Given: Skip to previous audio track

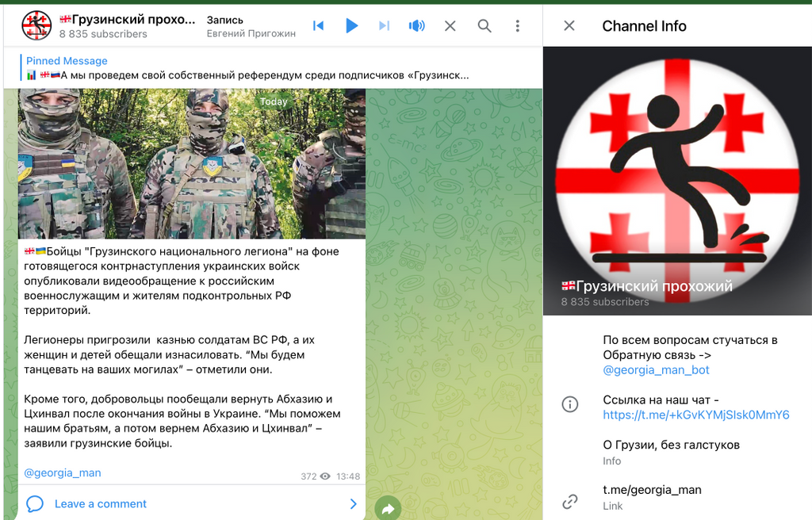Looking at the screenshot, I should [319, 26].
